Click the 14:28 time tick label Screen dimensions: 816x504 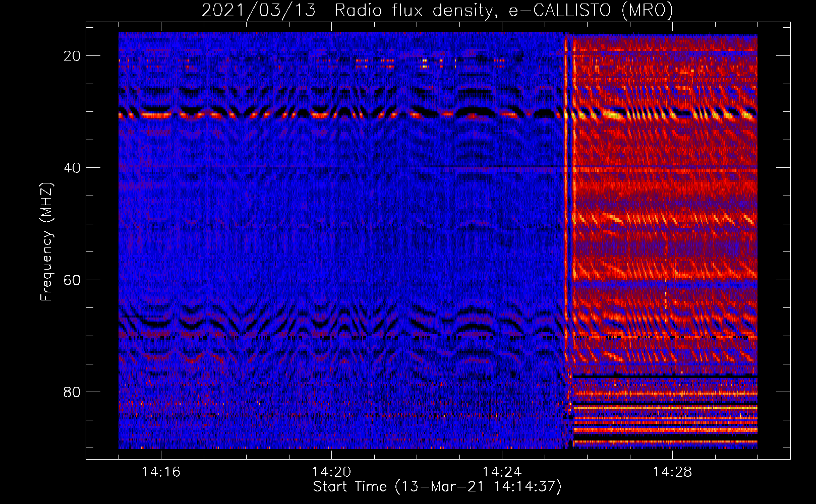(x=672, y=472)
